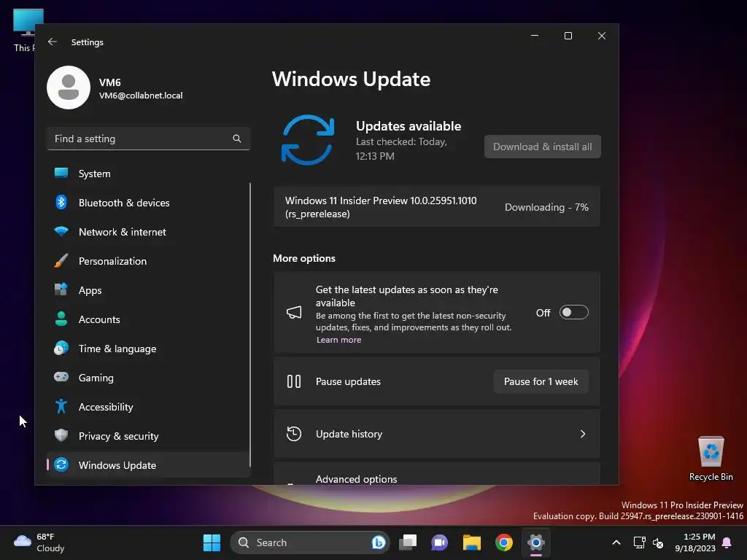Viewport: 747px width, 560px height.
Task: Click the megaphone icon for latest updates
Action: click(294, 312)
